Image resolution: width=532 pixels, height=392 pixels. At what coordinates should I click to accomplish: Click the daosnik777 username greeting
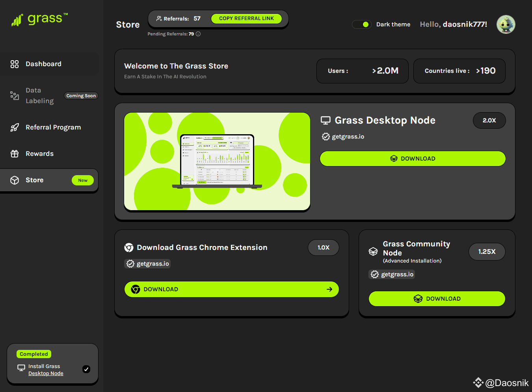click(465, 24)
